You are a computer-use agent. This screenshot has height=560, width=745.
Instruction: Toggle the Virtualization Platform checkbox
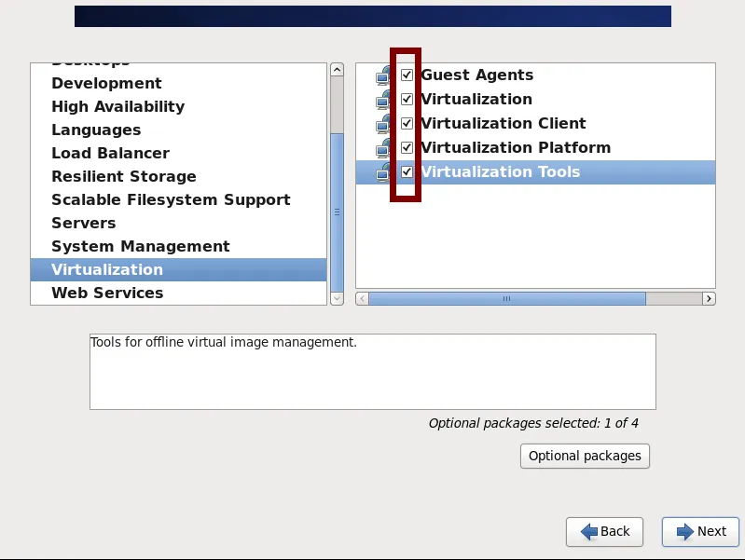407,147
